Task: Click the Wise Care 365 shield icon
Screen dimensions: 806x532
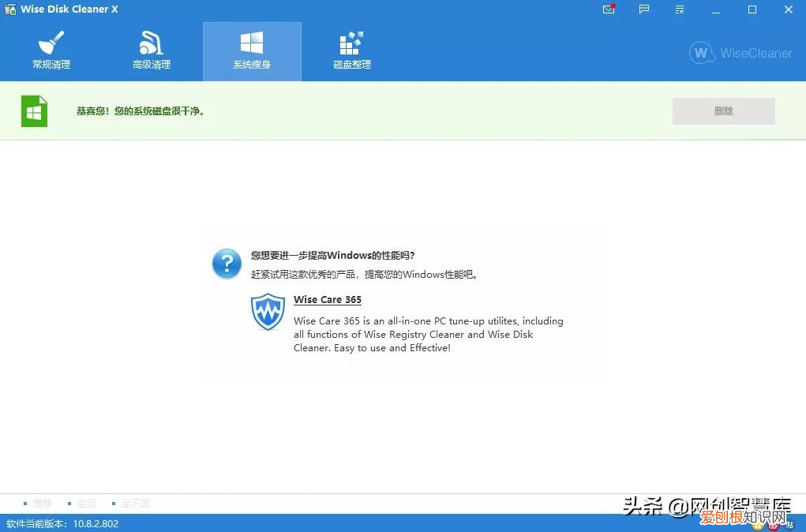Action: tap(268, 313)
